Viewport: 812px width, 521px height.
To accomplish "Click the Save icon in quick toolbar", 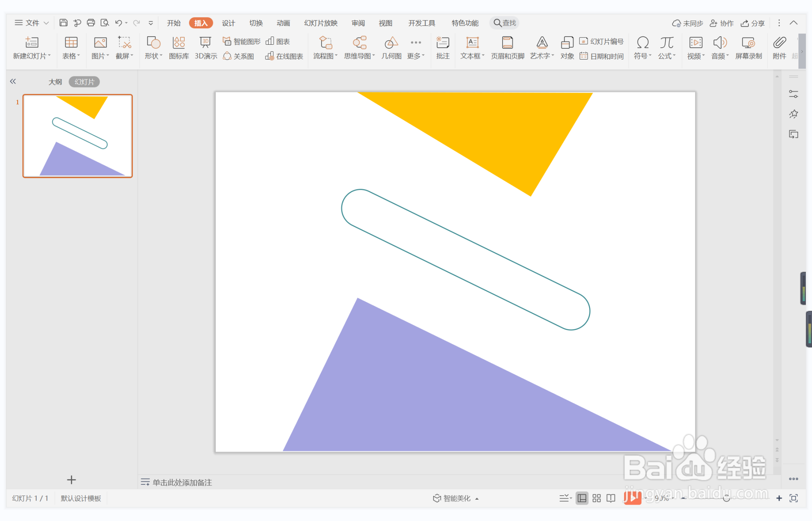I will pyautogui.click(x=63, y=23).
